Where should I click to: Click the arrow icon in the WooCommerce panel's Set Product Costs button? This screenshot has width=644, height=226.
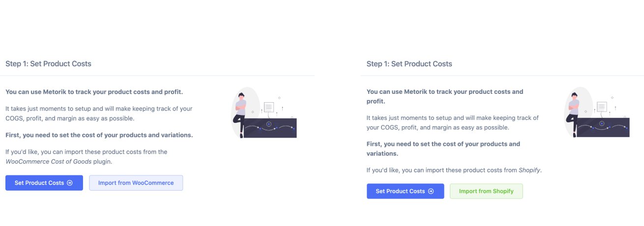pyautogui.click(x=70, y=183)
